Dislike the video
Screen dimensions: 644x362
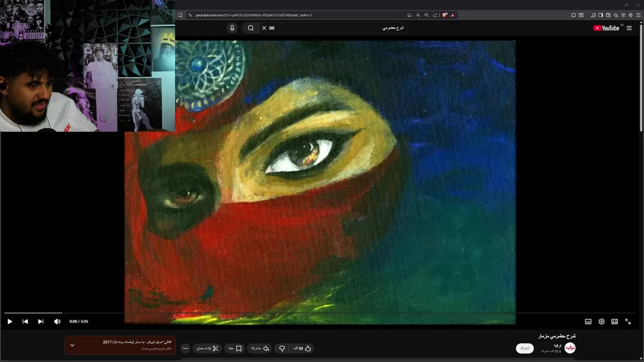(x=282, y=348)
